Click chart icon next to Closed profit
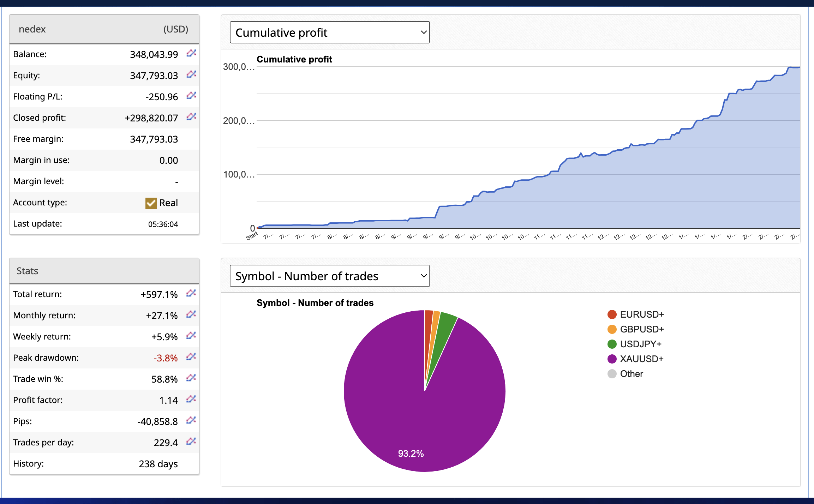Viewport: 814px width, 504px height. click(191, 117)
